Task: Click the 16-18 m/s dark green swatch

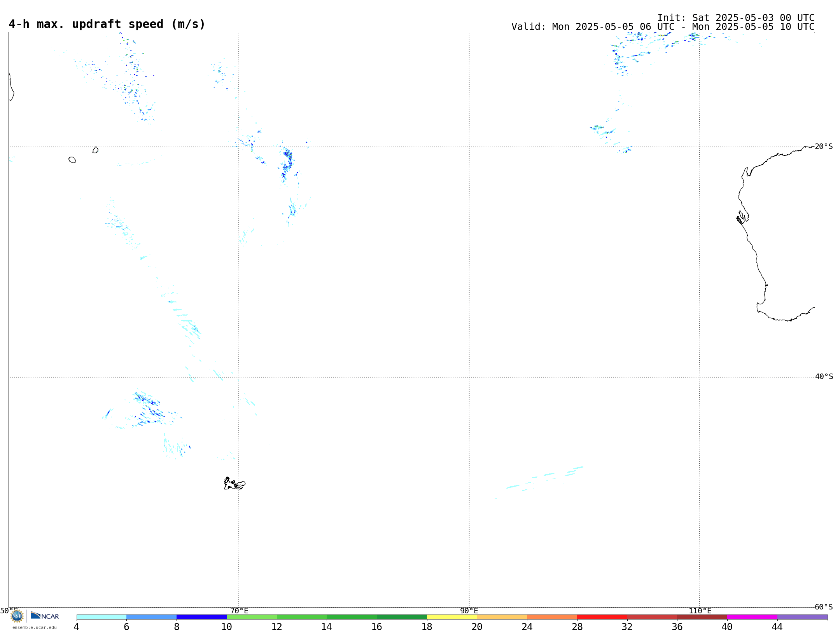Action: tap(402, 617)
